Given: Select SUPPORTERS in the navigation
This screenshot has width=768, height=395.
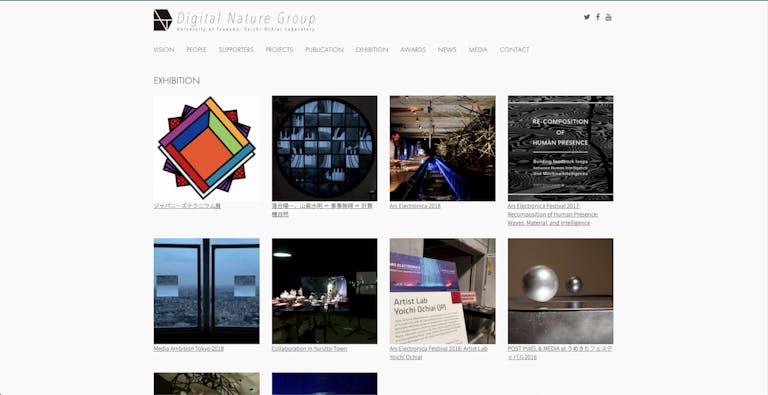Looking at the screenshot, I should 236,49.
